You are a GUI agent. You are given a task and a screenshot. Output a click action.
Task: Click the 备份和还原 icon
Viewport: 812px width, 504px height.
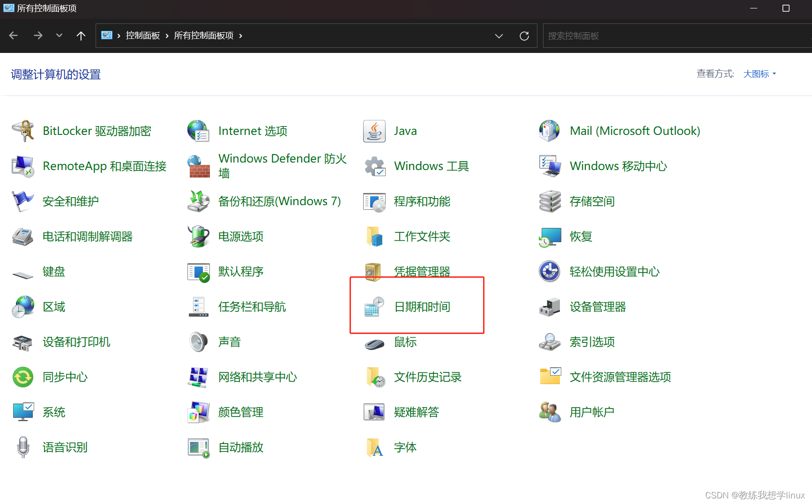[199, 201]
